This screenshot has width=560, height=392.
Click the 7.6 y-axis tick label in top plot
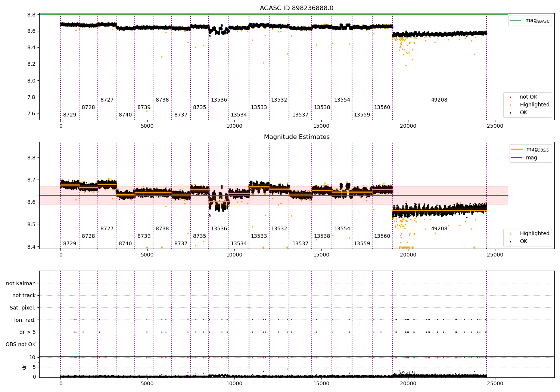32,113
